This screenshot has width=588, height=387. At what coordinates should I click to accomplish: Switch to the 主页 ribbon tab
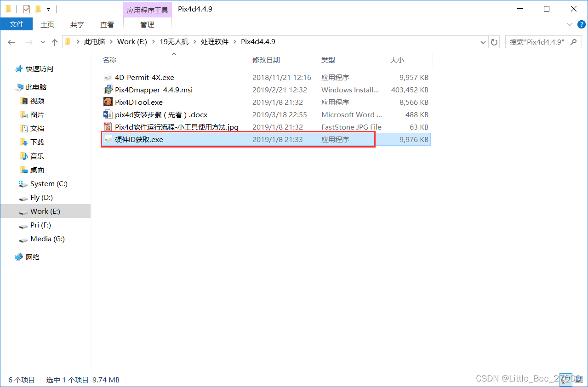[47, 24]
